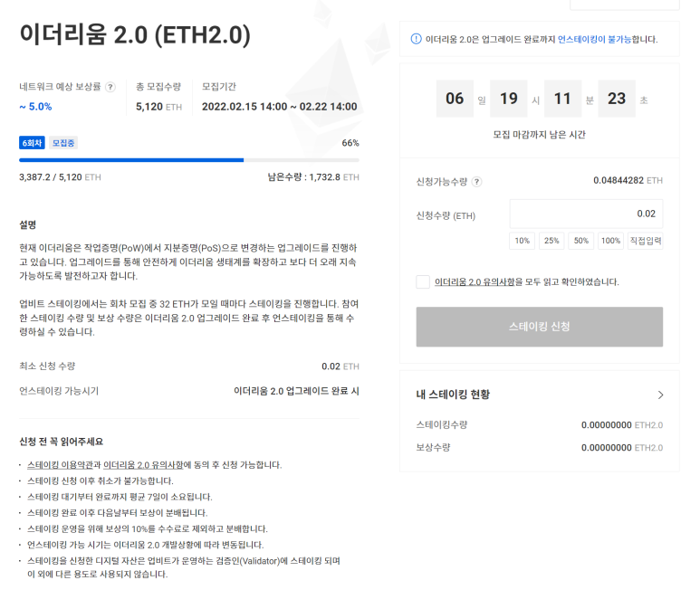This screenshot has width=700, height=609.
Task: Click the 신청 전 꼭 읽어주세요 heading
Action: click(62, 442)
